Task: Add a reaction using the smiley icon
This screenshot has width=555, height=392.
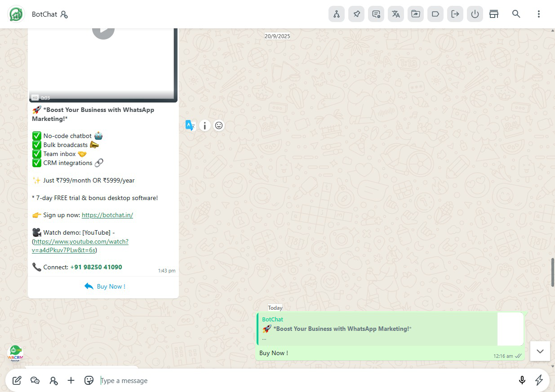Action: coord(219,125)
